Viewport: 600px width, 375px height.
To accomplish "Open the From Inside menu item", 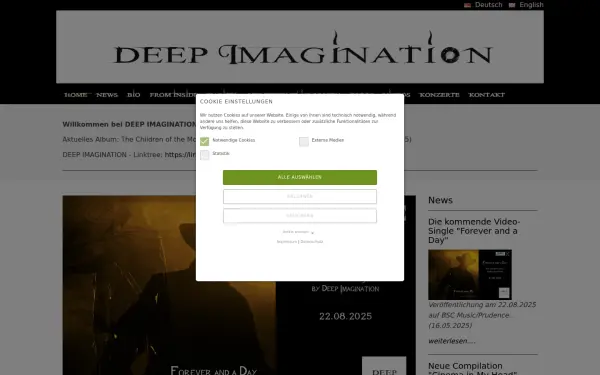I will click(x=173, y=95).
